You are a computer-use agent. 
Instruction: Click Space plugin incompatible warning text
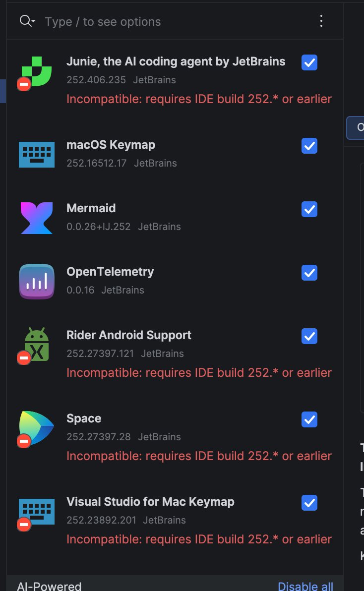pyautogui.click(x=199, y=456)
